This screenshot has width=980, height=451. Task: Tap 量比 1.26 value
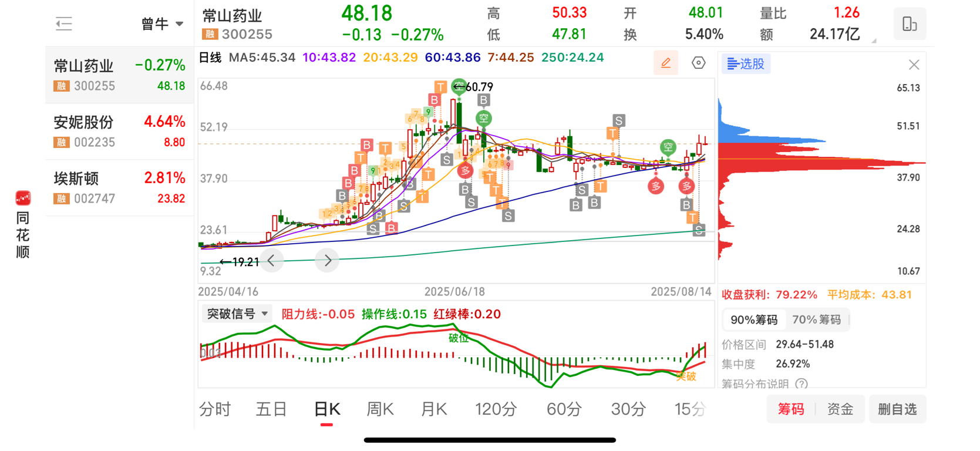[846, 13]
